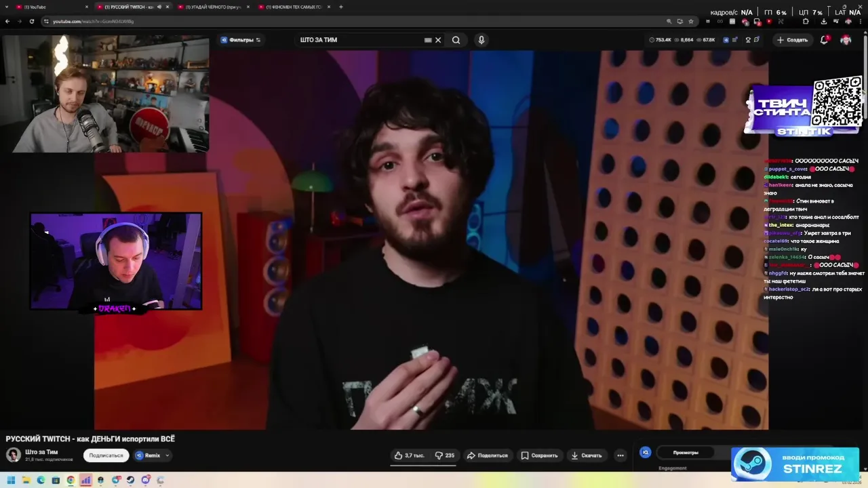Viewport: 868px width, 488px height.
Task: Click the 67.8K stat in header
Action: coord(706,40)
